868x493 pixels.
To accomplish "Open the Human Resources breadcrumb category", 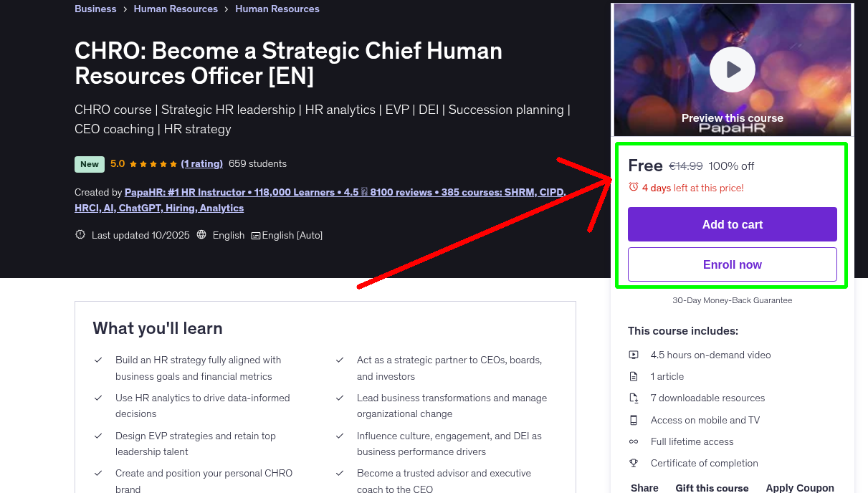I will (x=176, y=9).
